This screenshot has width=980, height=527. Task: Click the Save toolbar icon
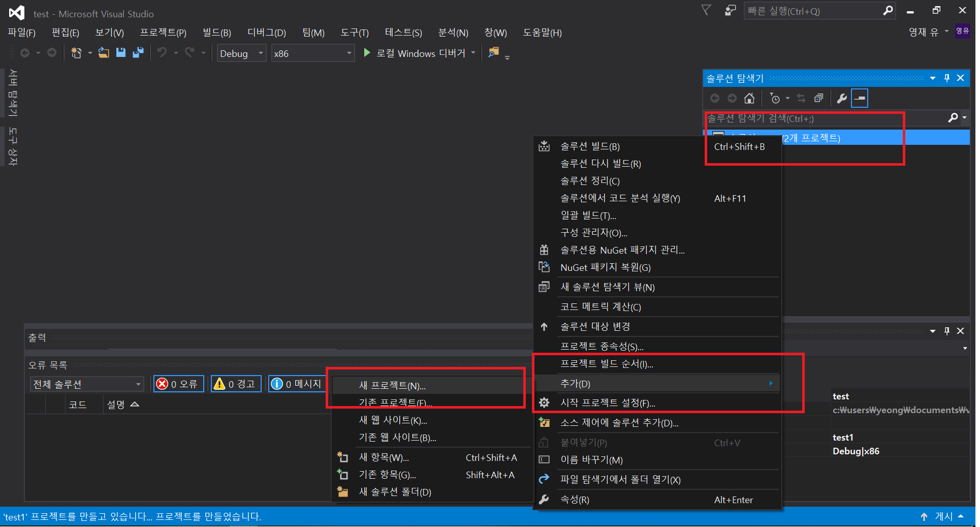[121, 53]
